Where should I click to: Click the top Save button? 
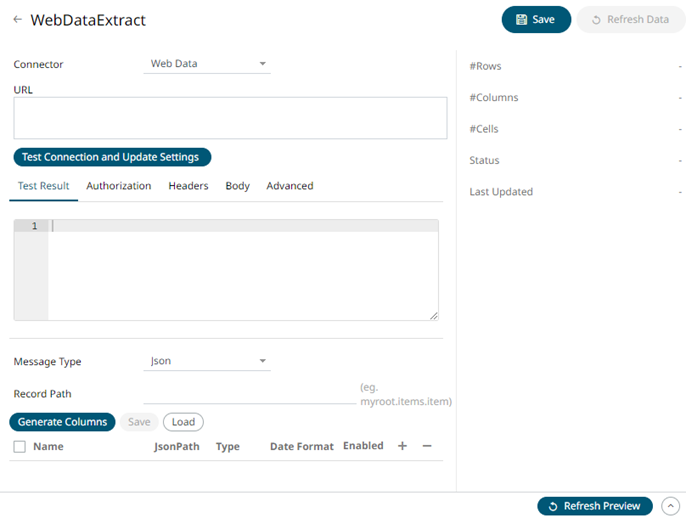pos(536,19)
